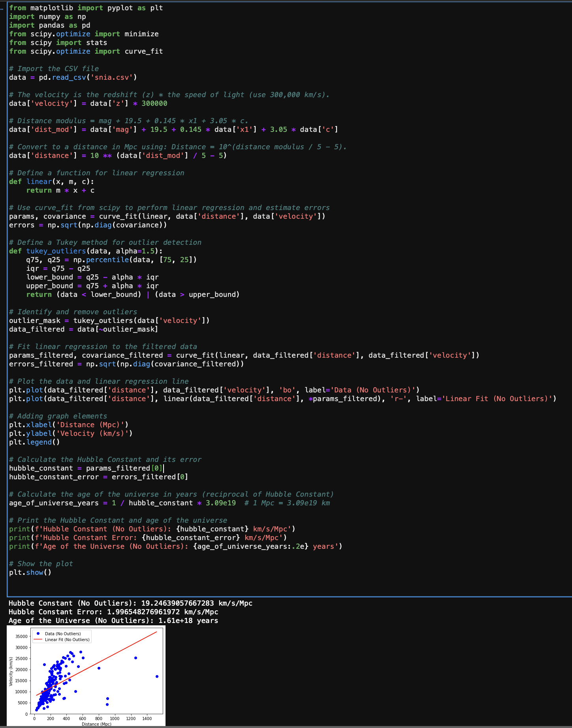Click the number 300000 in the velocity line

click(x=154, y=103)
